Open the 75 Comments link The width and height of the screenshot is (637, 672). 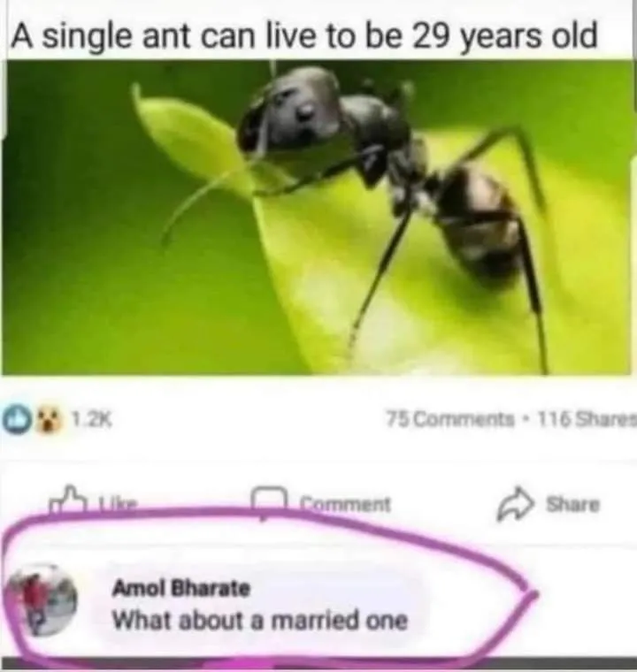click(450, 418)
